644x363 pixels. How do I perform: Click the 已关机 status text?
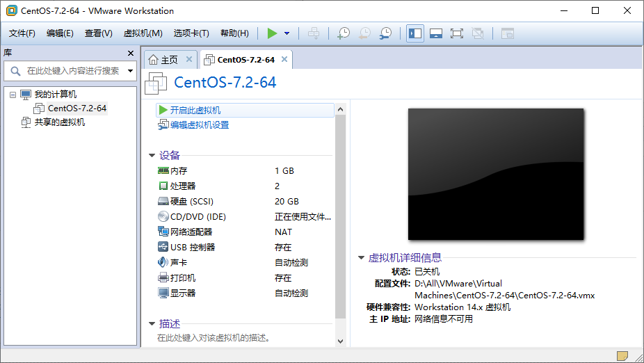click(427, 272)
